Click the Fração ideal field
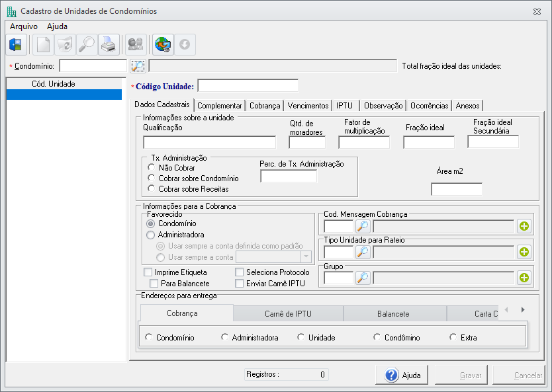 click(429, 142)
